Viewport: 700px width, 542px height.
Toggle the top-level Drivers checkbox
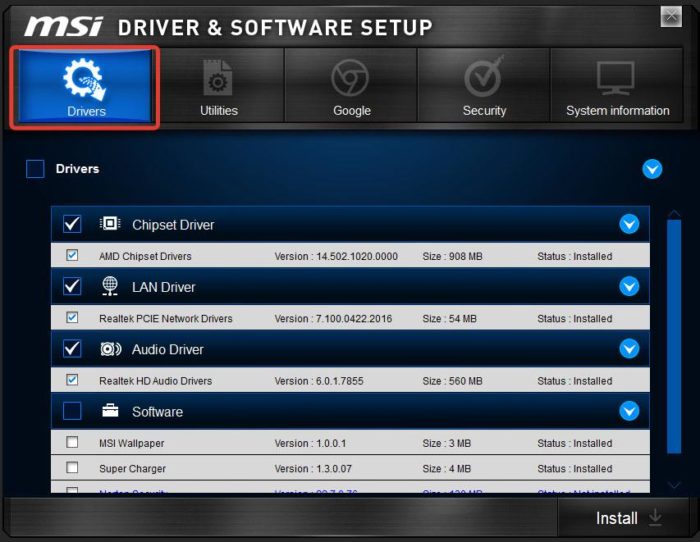pyautogui.click(x=35, y=169)
